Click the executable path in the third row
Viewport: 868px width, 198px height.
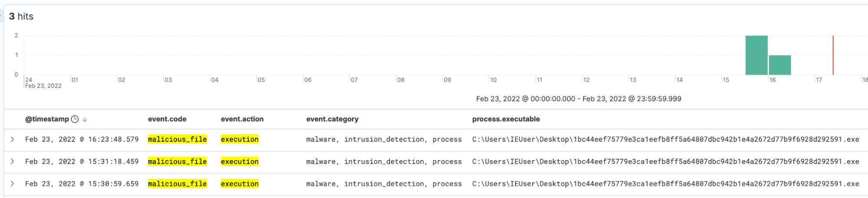click(x=665, y=184)
